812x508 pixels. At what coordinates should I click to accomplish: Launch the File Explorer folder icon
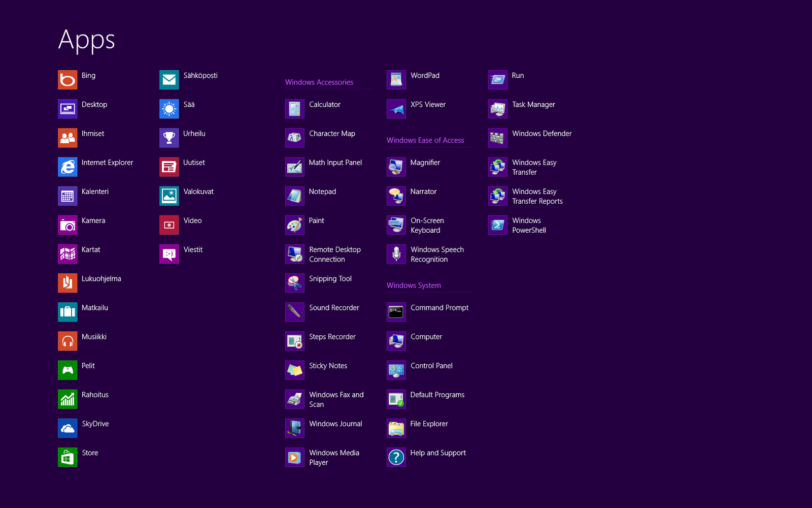[x=396, y=427]
